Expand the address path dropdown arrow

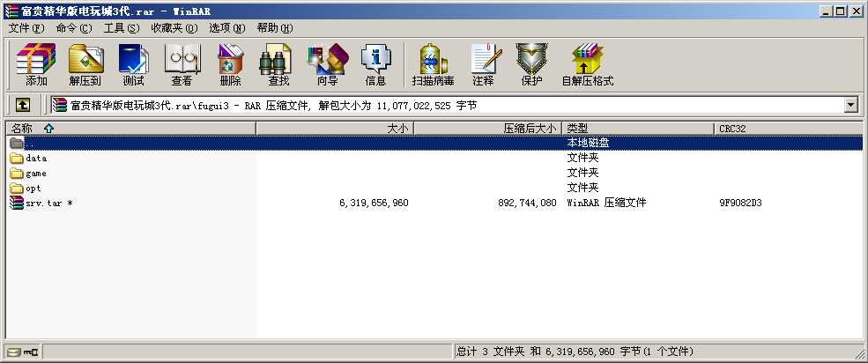point(850,105)
